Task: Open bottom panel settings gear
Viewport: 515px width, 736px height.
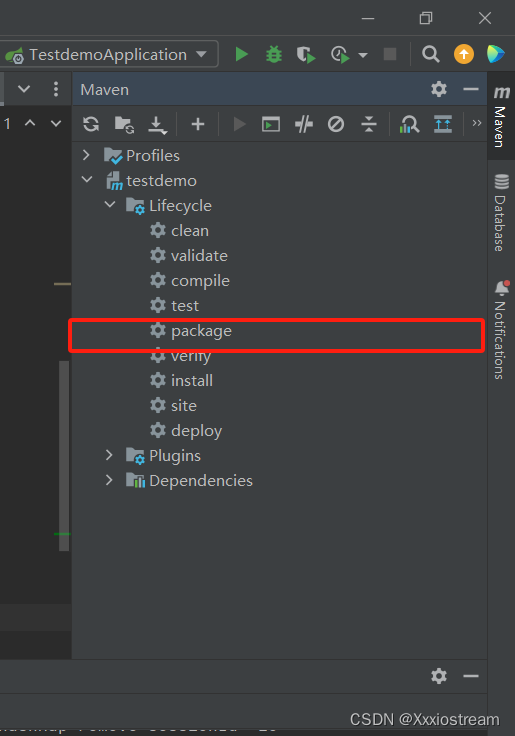Action: pos(439,676)
